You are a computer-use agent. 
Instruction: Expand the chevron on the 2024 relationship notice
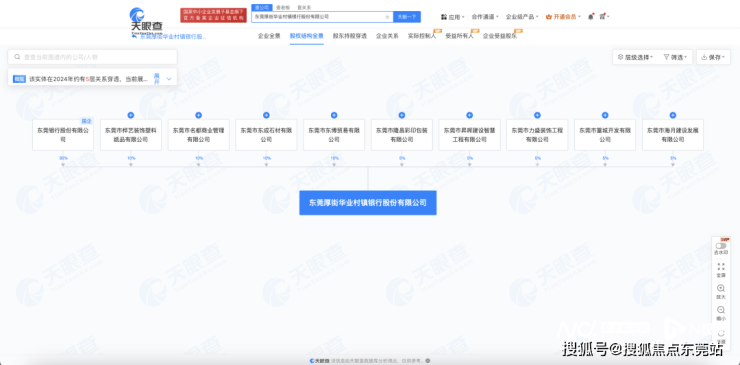tap(169, 79)
